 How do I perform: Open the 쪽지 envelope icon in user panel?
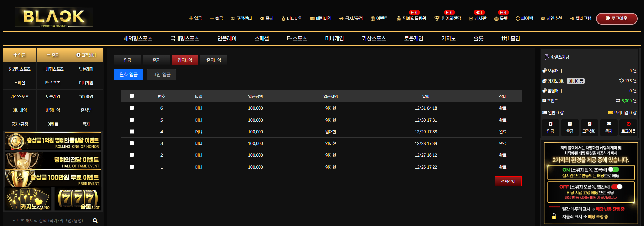(609, 124)
